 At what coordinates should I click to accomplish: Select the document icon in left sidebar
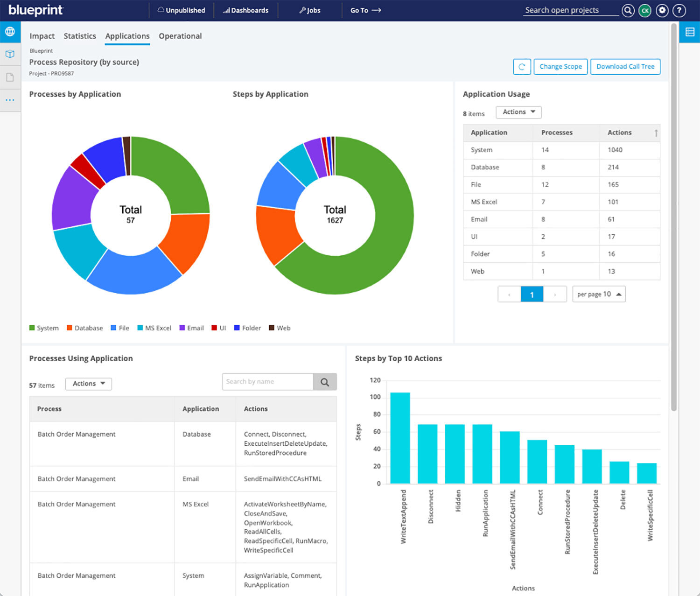(10, 77)
